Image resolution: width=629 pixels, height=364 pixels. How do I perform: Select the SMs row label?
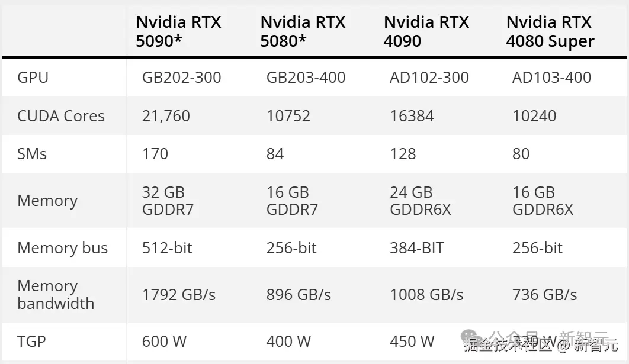32,154
